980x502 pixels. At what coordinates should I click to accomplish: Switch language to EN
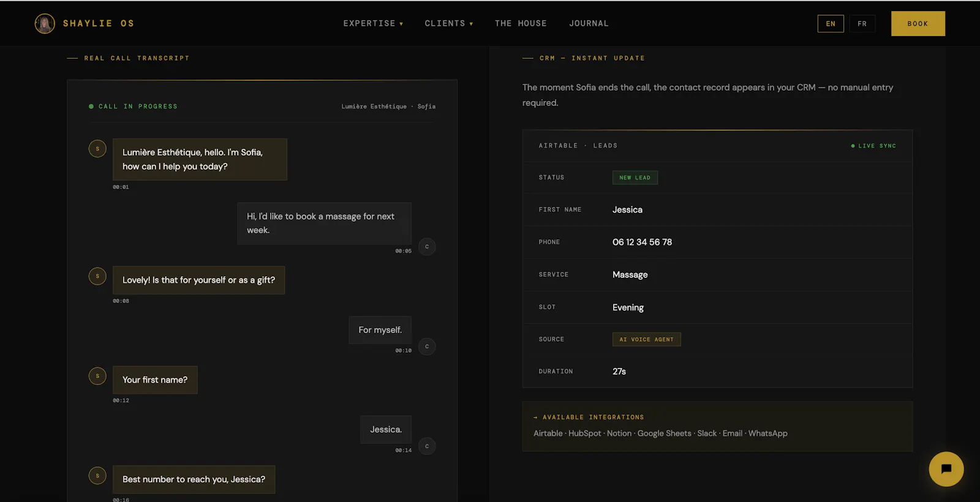pos(831,24)
